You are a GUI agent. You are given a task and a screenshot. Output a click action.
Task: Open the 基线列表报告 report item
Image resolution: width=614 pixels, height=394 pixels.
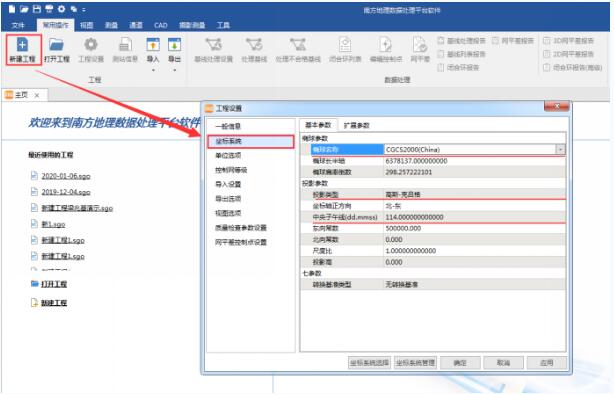point(462,54)
